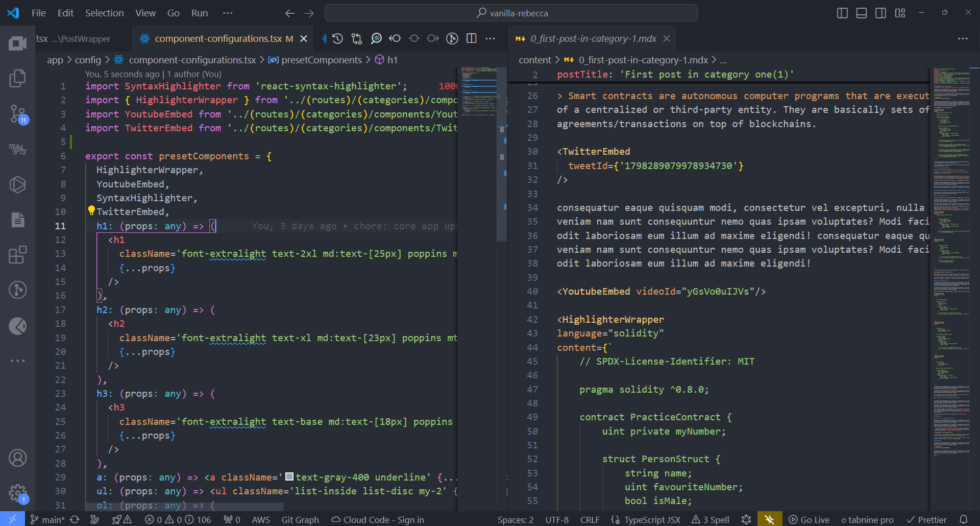Image resolution: width=980 pixels, height=526 pixels.
Task: Open the Git Graph circular icon view in the activity bar
Action: (17, 290)
